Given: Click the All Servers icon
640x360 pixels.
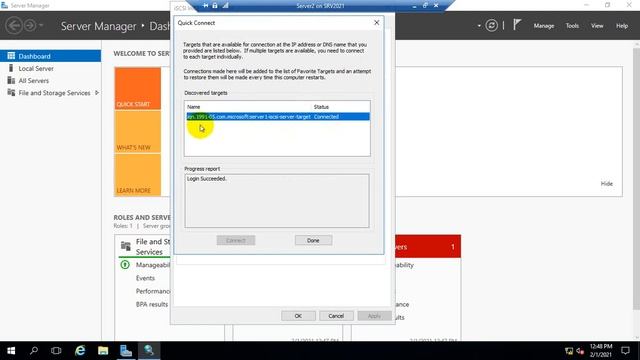Looking at the screenshot, I should coord(11,80).
